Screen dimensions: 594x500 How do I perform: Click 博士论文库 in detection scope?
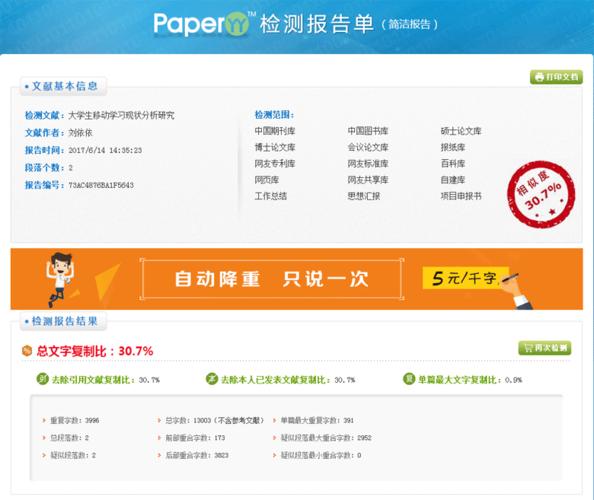tap(275, 147)
